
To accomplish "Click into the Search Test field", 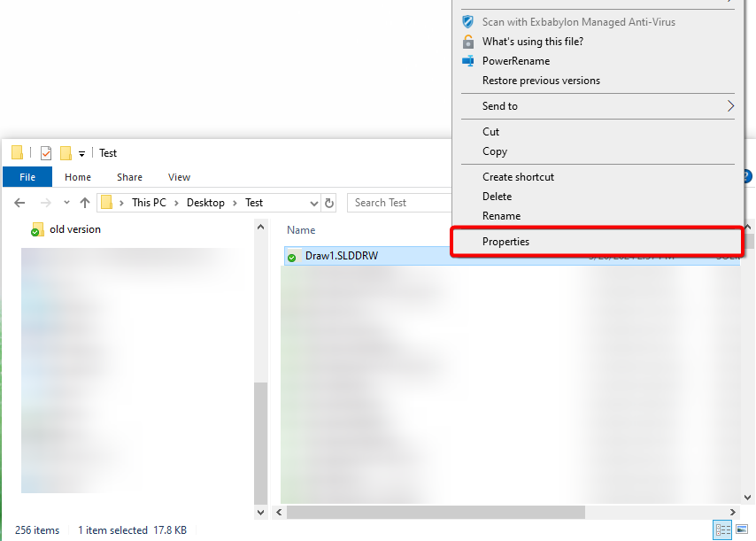I will click(x=400, y=203).
